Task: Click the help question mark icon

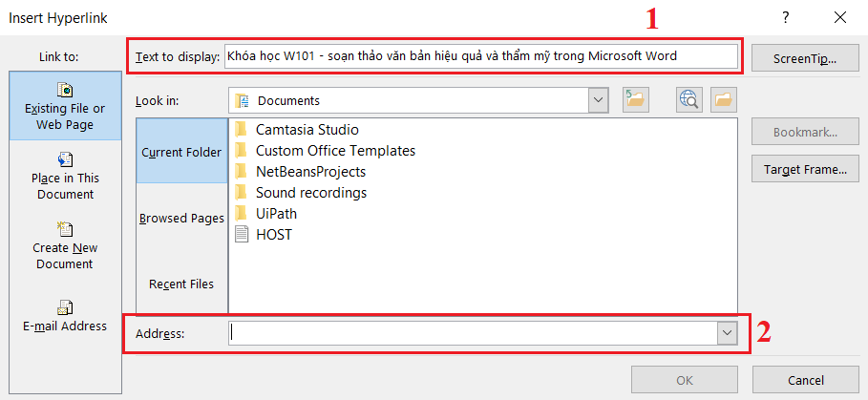Action: 785,17
